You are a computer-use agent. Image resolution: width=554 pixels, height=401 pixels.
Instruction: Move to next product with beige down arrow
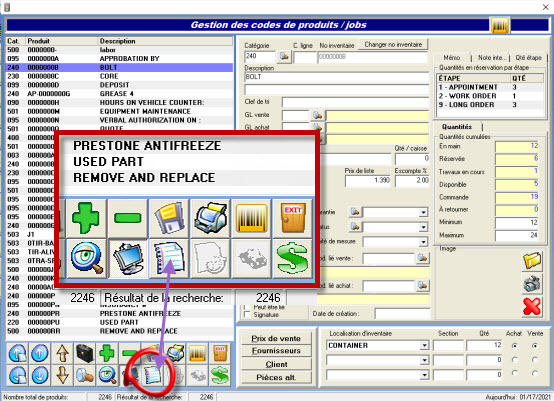pos(62,375)
